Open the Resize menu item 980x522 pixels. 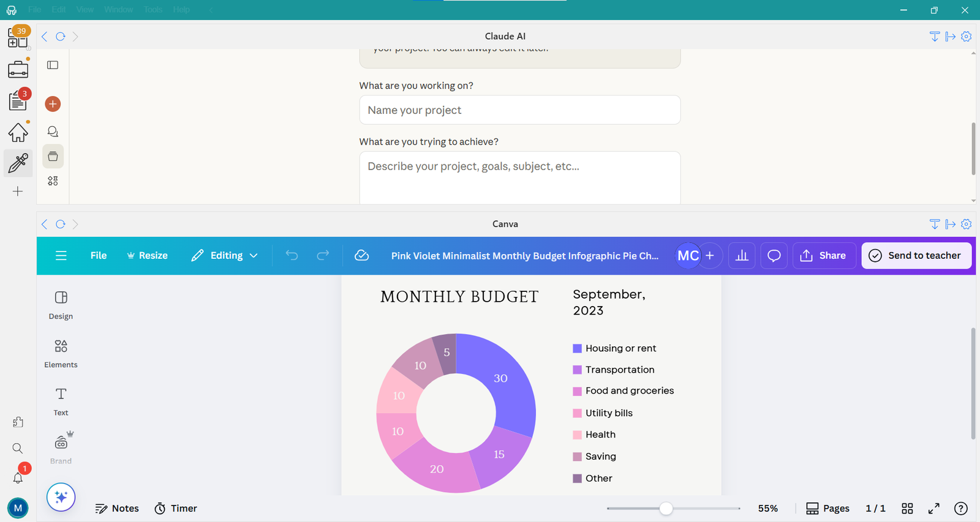point(147,256)
